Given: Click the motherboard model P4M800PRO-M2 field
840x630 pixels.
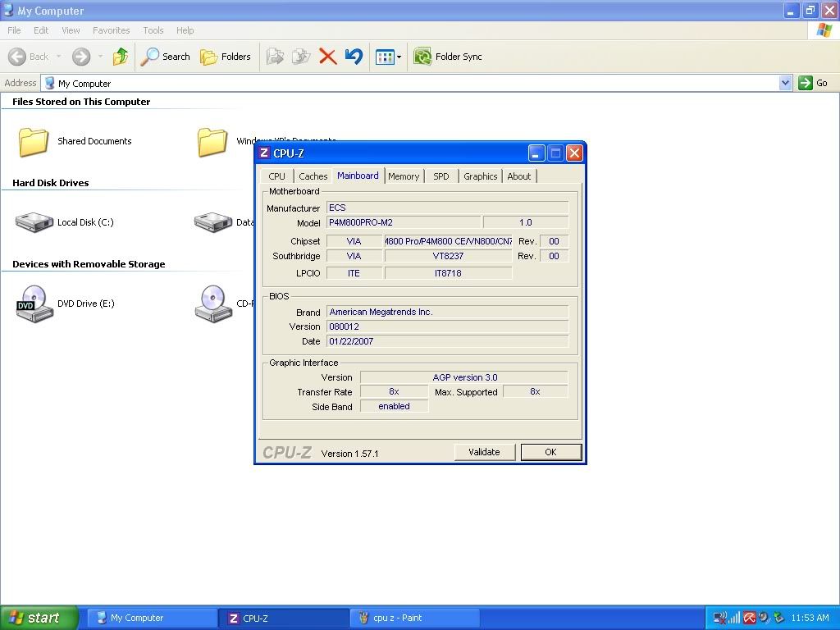Looking at the screenshot, I should 404,222.
